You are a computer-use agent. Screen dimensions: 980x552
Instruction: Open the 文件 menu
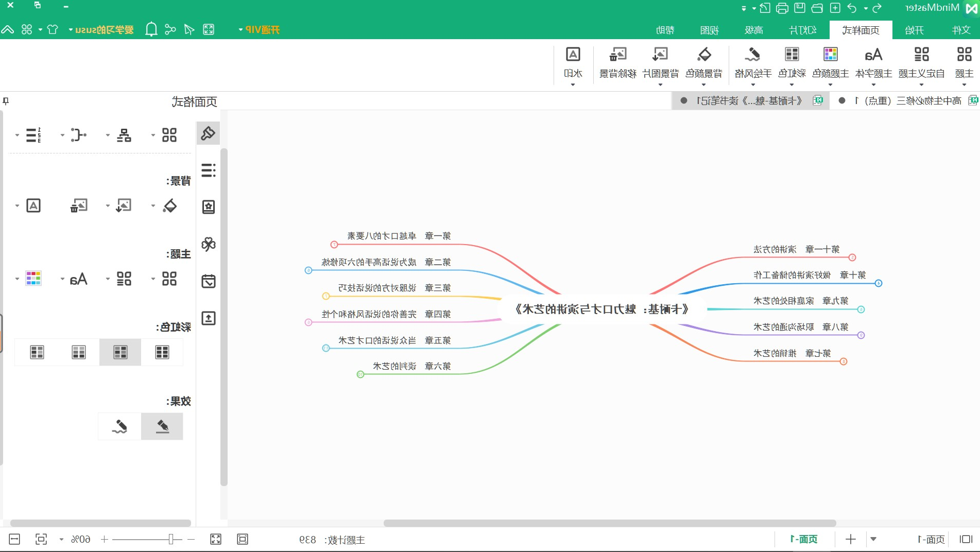click(961, 30)
